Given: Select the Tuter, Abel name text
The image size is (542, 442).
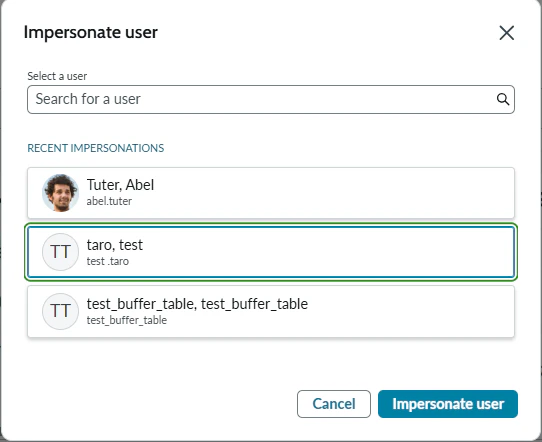Looking at the screenshot, I should (120, 185).
